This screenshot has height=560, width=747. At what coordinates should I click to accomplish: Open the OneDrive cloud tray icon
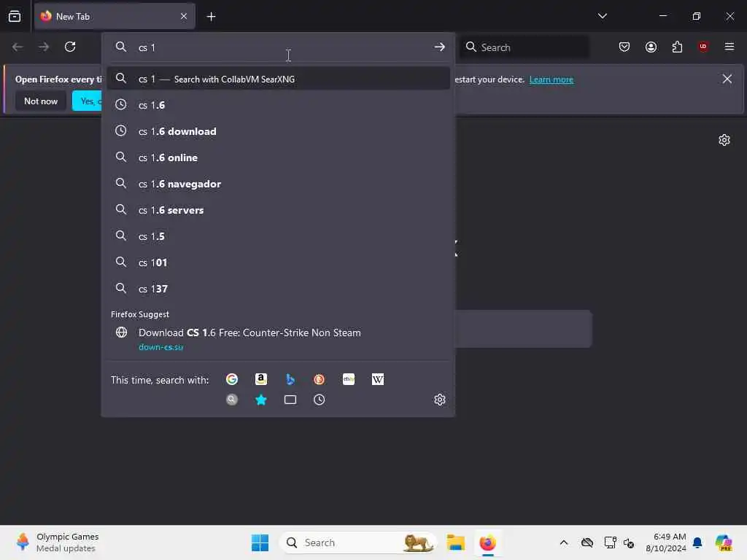pyautogui.click(x=587, y=542)
